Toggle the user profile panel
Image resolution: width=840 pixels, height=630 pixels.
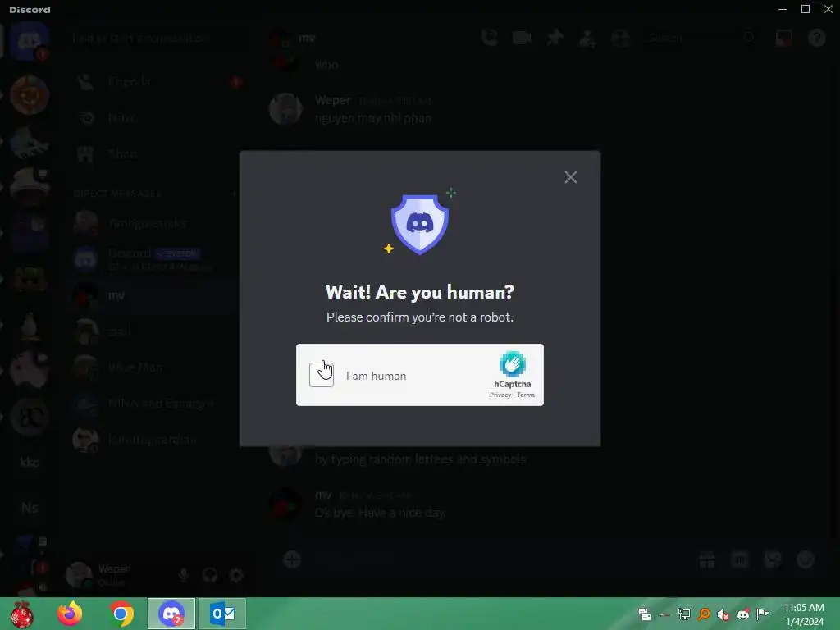[620, 38]
